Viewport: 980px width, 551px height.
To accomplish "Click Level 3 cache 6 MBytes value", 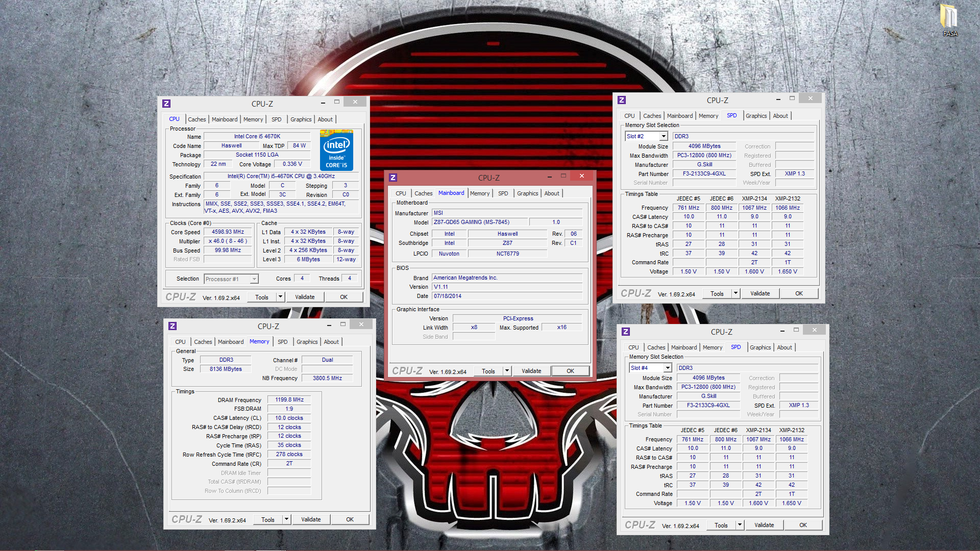I will tap(308, 259).
